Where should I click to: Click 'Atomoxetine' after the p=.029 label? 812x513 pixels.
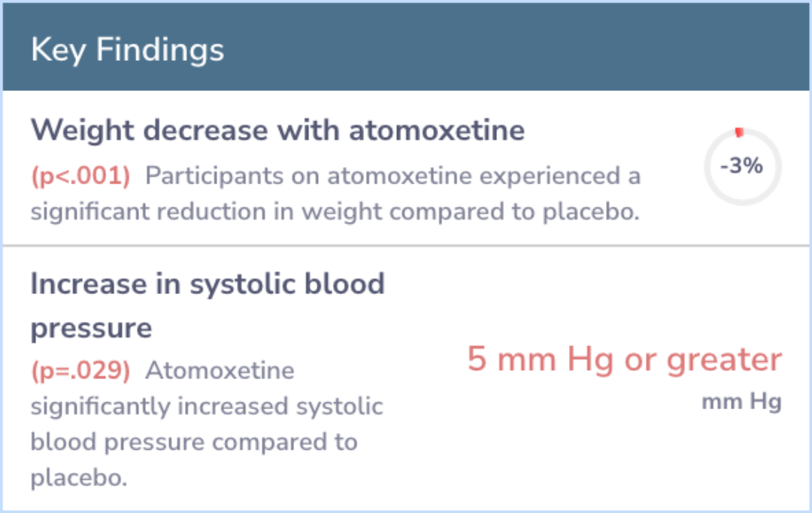220,371
